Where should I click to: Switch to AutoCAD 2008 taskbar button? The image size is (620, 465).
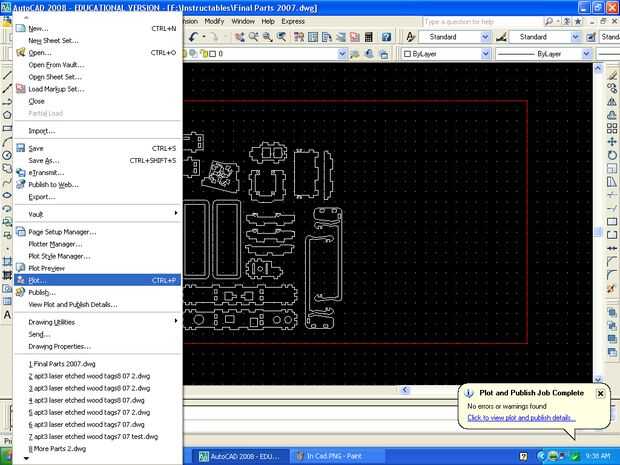(x=240, y=456)
